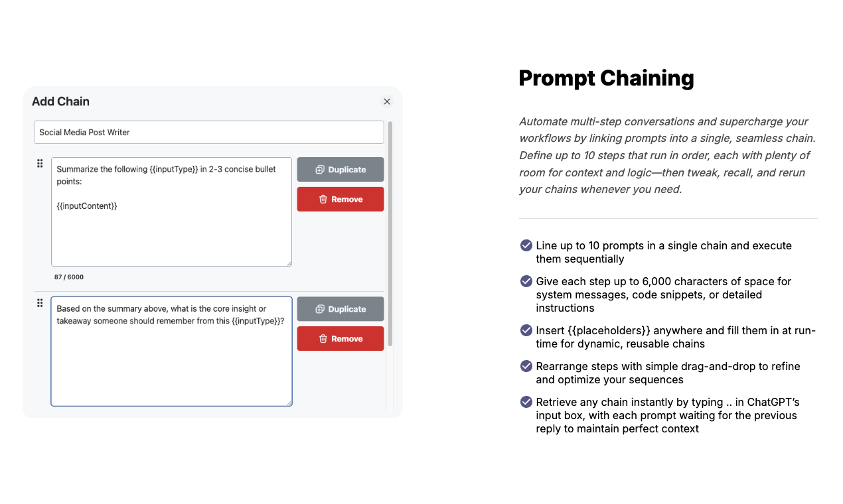843x504 pixels.
Task: Duplicate the first prompt step
Action: [340, 169]
